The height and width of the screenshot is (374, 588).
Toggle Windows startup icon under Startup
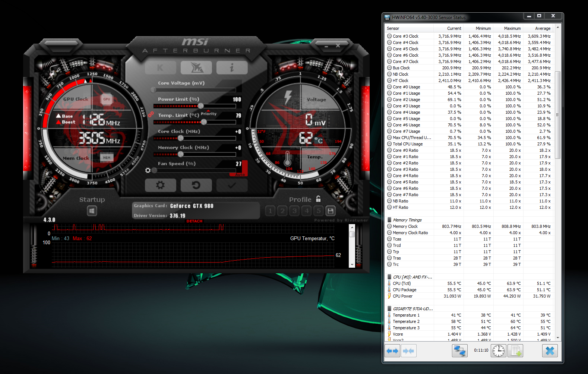pyautogui.click(x=92, y=211)
